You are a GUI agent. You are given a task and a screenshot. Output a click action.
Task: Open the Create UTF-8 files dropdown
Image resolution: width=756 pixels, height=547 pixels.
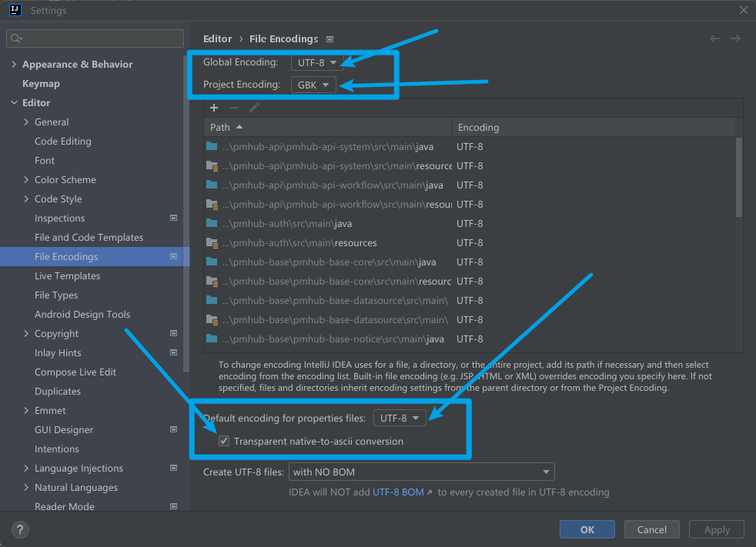pos(421,472)
